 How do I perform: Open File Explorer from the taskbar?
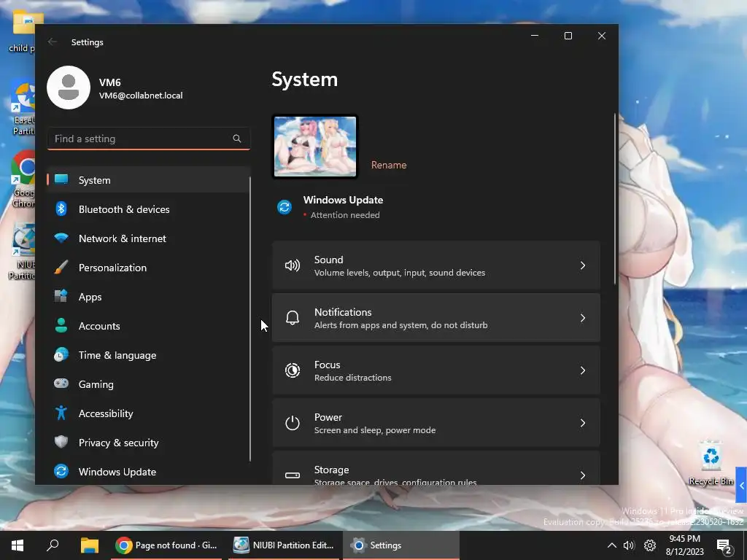tap(89, 545)
